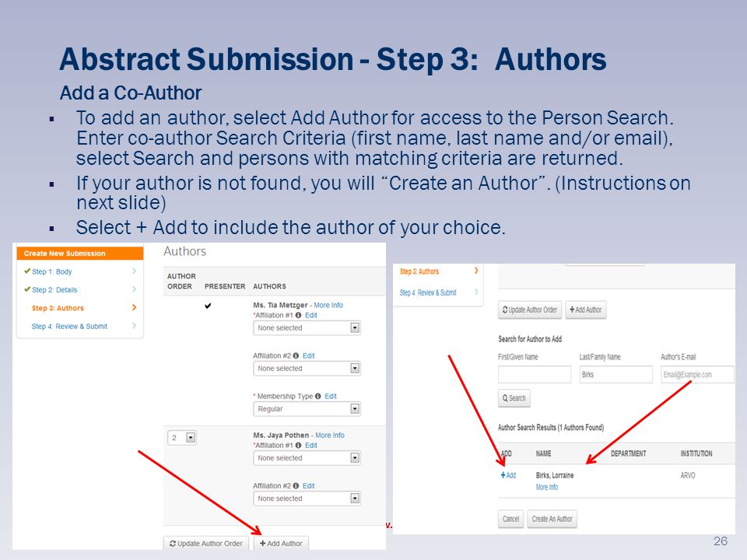
Task: Click info icon next to Jaya Pothen's Affiliation #1
Action: pyautogui.click(x=298, y=445)
